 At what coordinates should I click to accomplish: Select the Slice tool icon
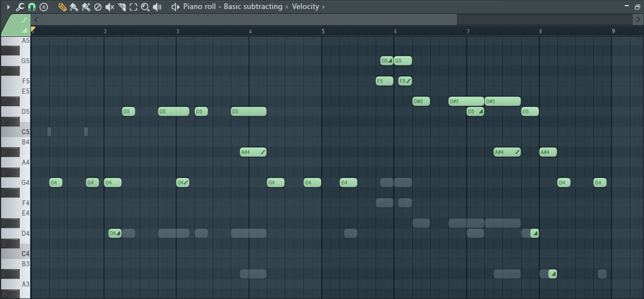122,7
